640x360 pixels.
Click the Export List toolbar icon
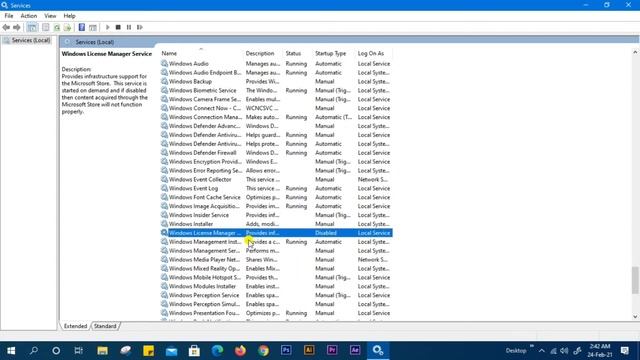coord(67,27)
